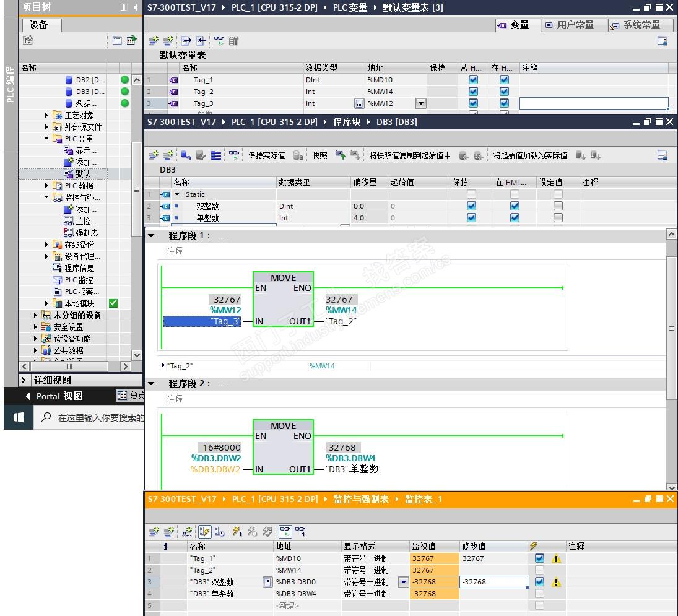Click project tree horizontal scrollbar thumb
The width and height of the screenshot is (678, 616).
coord(69,367)
